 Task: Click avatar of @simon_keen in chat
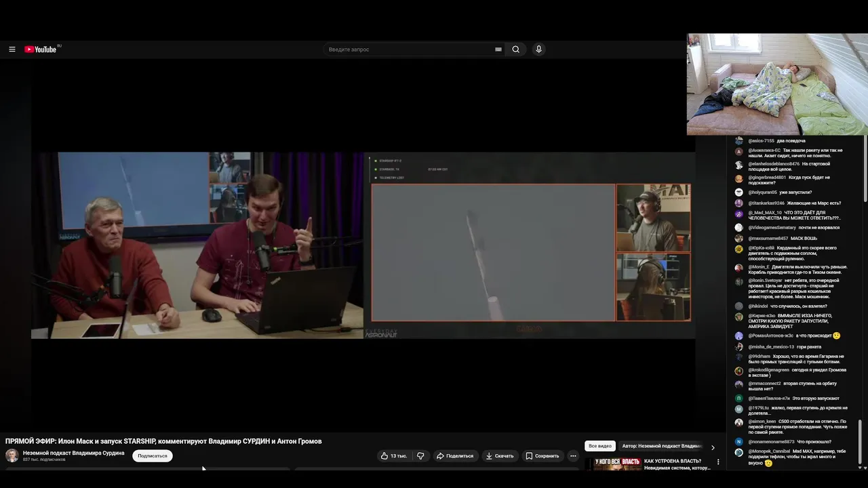(x=739, y=423)
